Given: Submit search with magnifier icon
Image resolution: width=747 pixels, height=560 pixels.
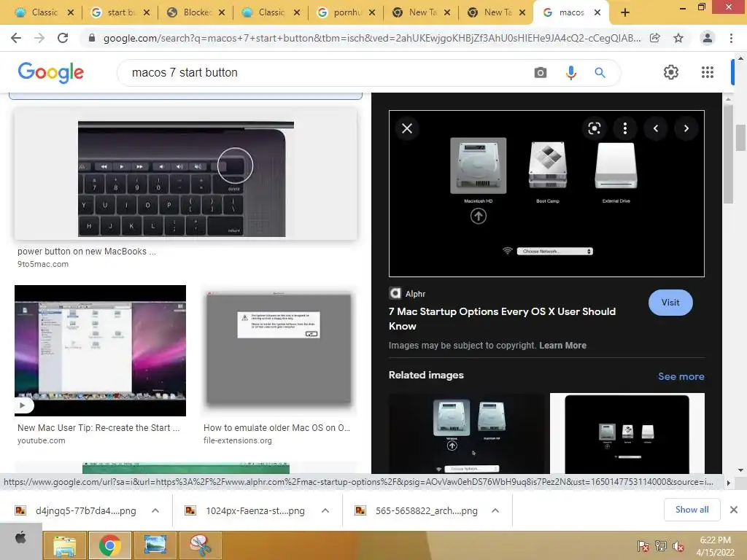Looking at the screenshot, I should [600, 72].
